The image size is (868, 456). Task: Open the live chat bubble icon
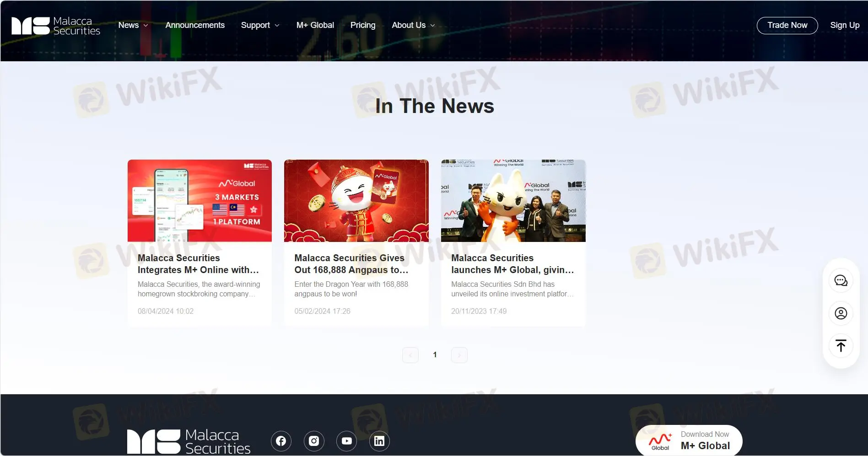point(841,280)
